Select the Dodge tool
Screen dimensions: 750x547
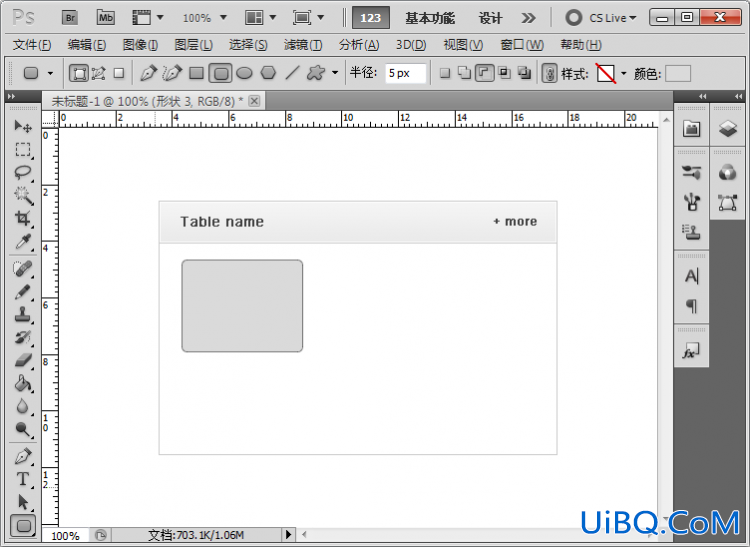point(22,429)
